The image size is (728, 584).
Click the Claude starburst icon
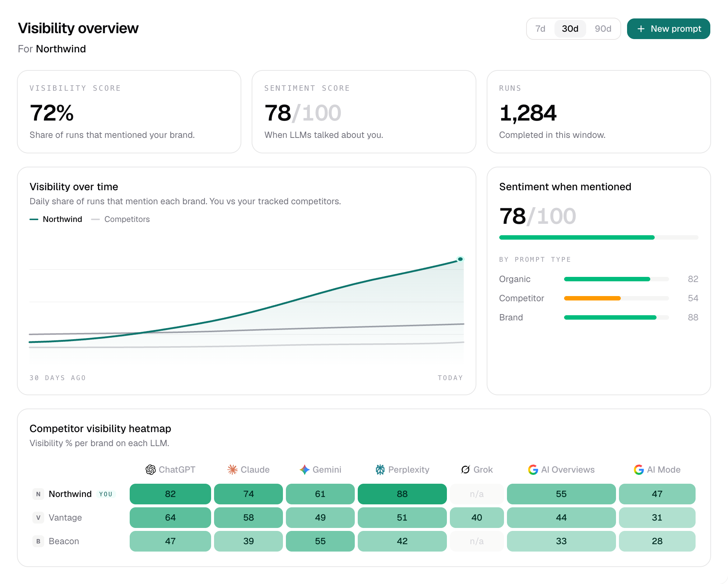pyautogui.click(x=232, y=469)
